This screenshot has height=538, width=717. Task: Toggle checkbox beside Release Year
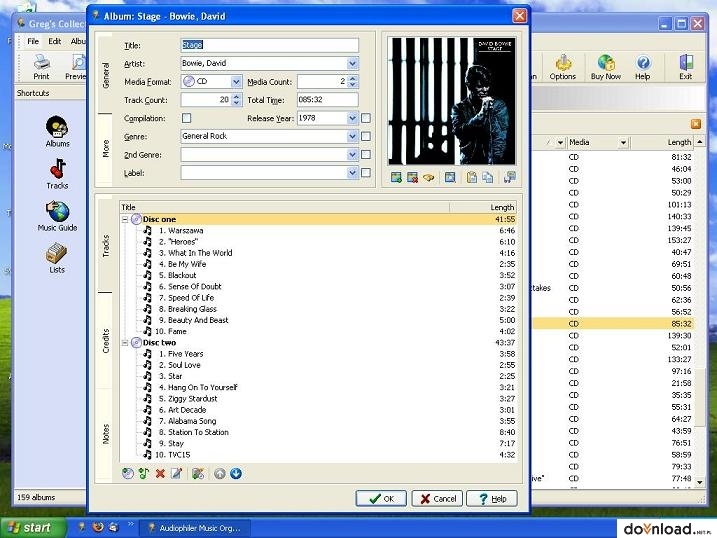pyautogui.click(x=366, y=118)
